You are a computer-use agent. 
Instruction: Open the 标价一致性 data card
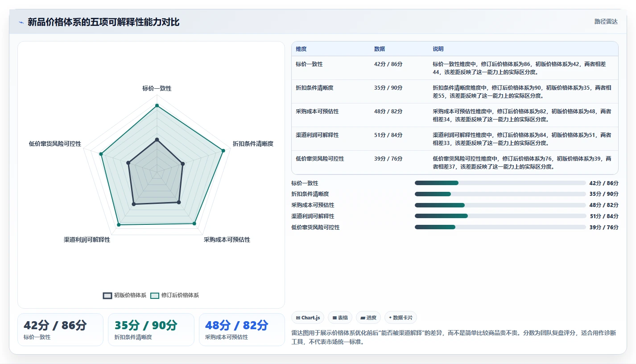click(x=60, y=330)
